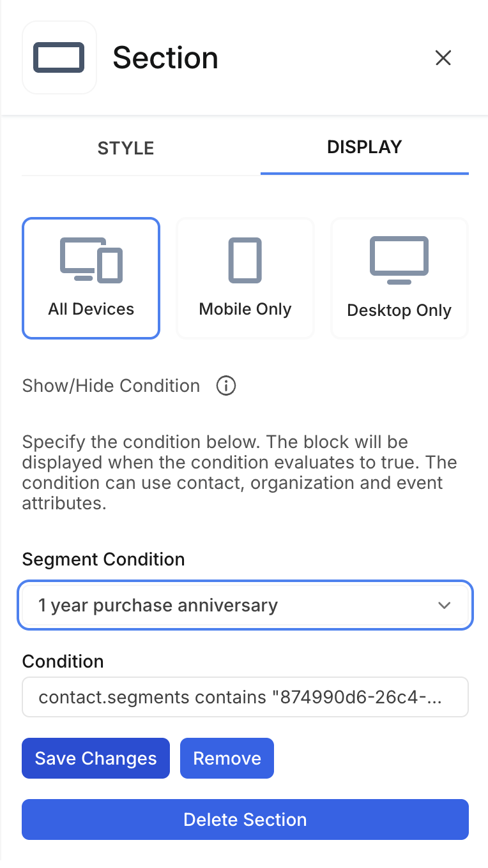Click the chevron arrow in segment selector
The height and width of the screenshot is (868, 488).
click(445, 605)
